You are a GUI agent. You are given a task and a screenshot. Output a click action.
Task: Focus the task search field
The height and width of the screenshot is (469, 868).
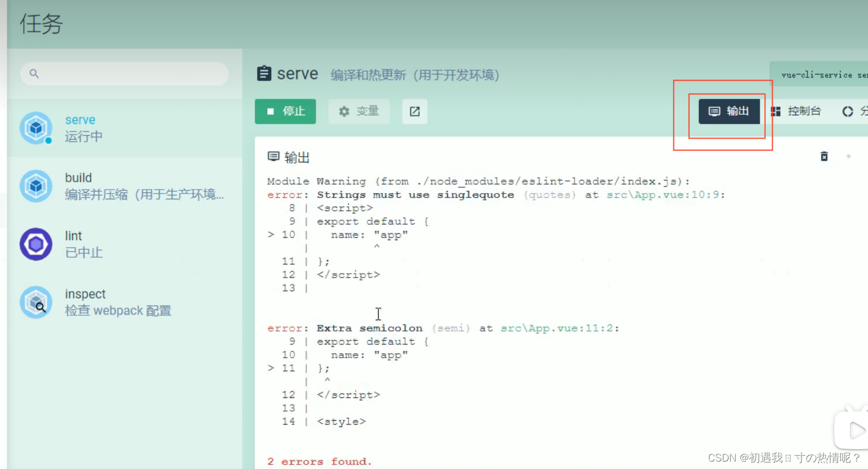click(124, 74)
